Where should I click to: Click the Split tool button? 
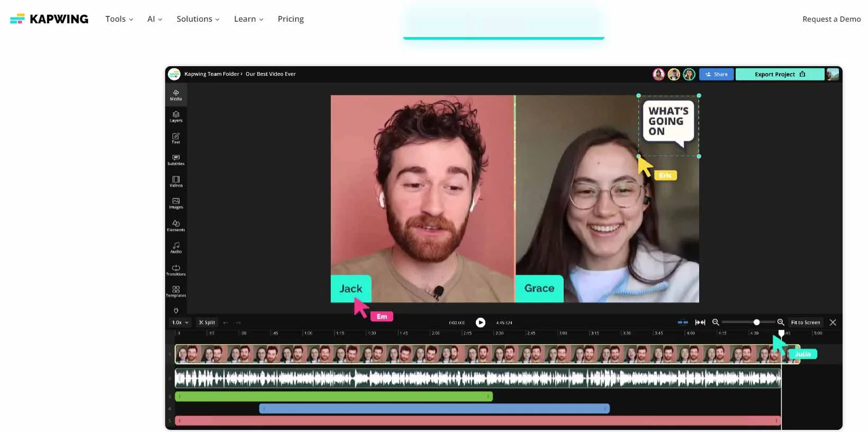click(207, 322)
